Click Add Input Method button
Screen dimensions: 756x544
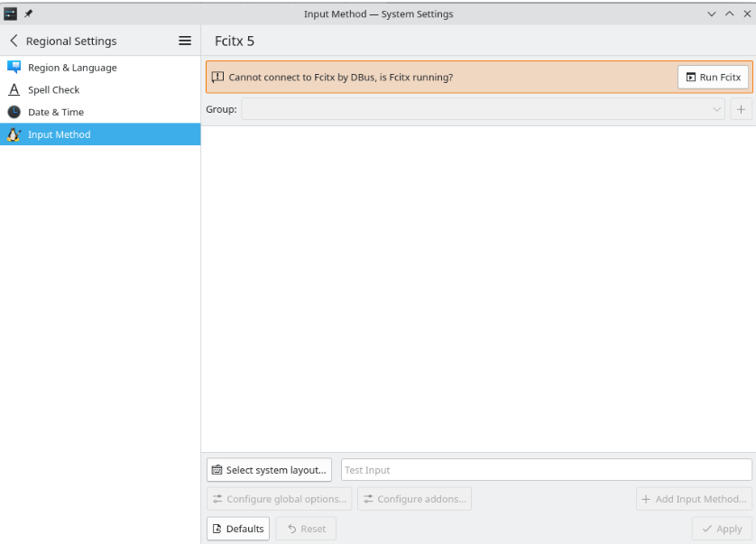pos(694,499)
